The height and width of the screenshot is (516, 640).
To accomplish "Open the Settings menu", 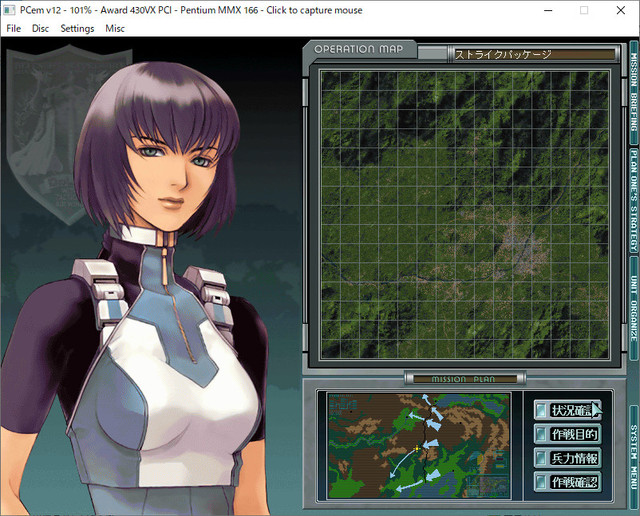I will tap(77, 28).
